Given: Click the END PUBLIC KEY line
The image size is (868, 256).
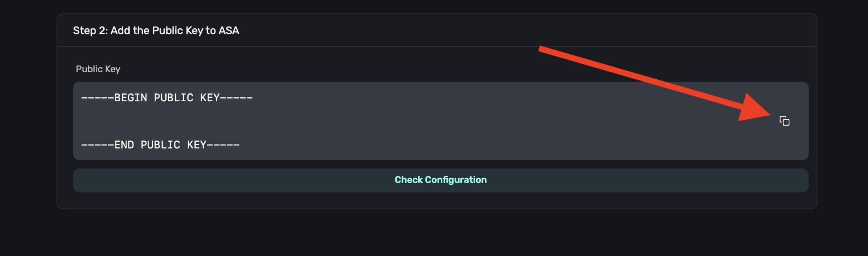Looking at the screenshot, I should click(160, 145).
